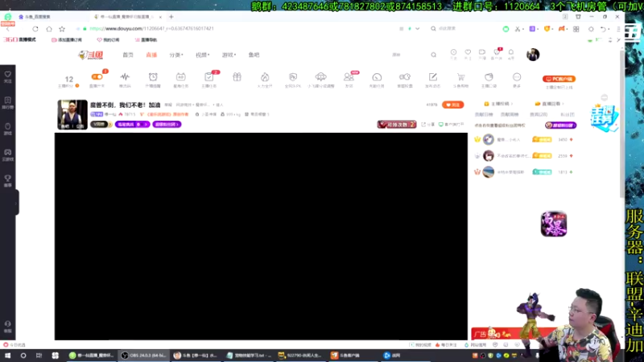Viewport: 644px width, 362px height.
Task: Open the more ellipsis icon in streamer toolbar
Action: coord(517,76)
